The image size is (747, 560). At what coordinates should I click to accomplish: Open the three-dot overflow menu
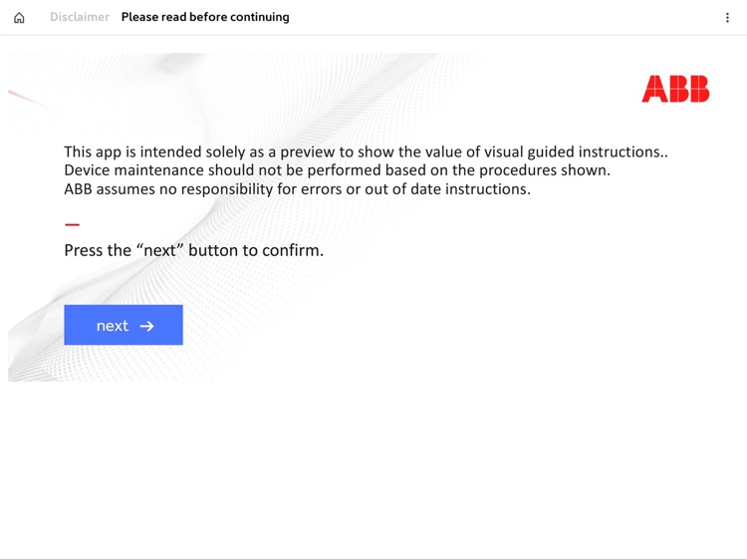(727, 18)
